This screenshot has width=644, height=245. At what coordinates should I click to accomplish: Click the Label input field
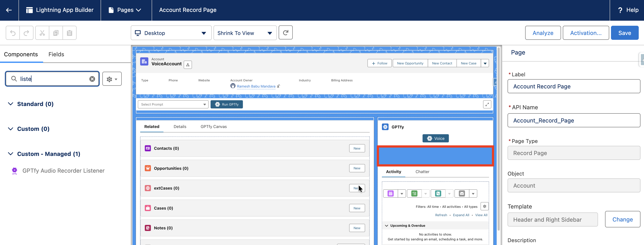574,86
